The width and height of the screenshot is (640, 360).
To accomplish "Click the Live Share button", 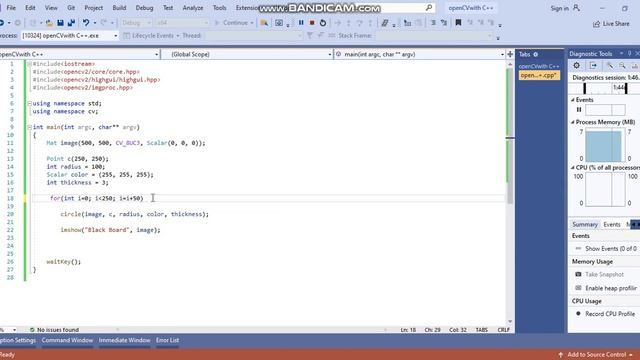I will tap(611, 24).
